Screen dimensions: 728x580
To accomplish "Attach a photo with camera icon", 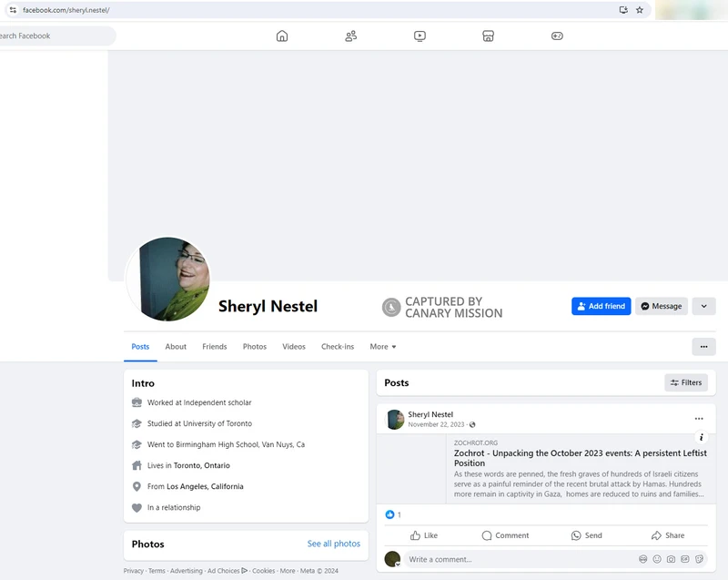I will (671, 559).
